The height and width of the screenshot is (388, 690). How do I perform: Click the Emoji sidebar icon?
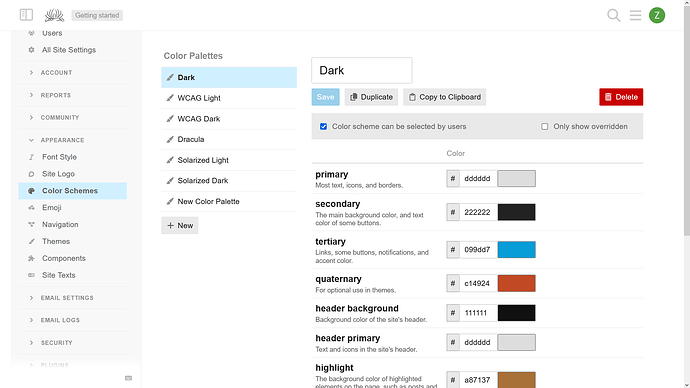(x=31, y=208)
